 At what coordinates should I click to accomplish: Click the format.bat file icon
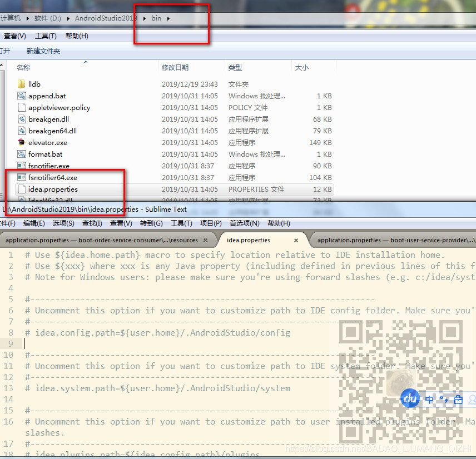(21, 154)
